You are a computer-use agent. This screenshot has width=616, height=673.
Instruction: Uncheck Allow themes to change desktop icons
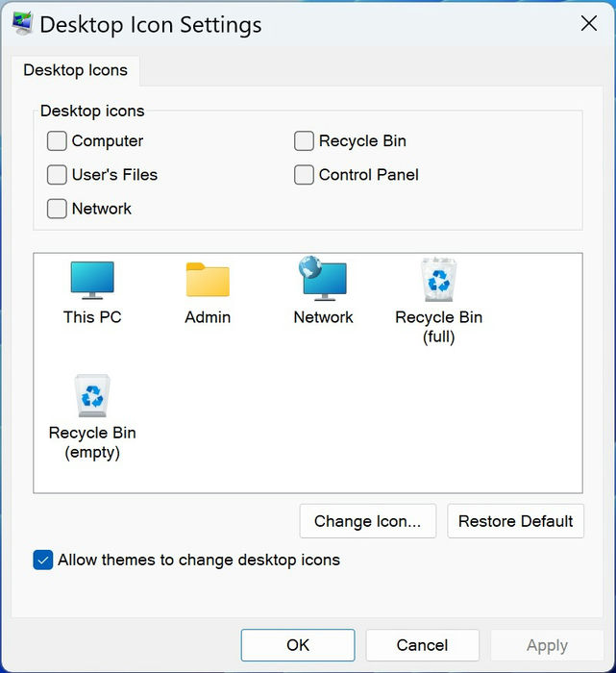click(43, 560)
